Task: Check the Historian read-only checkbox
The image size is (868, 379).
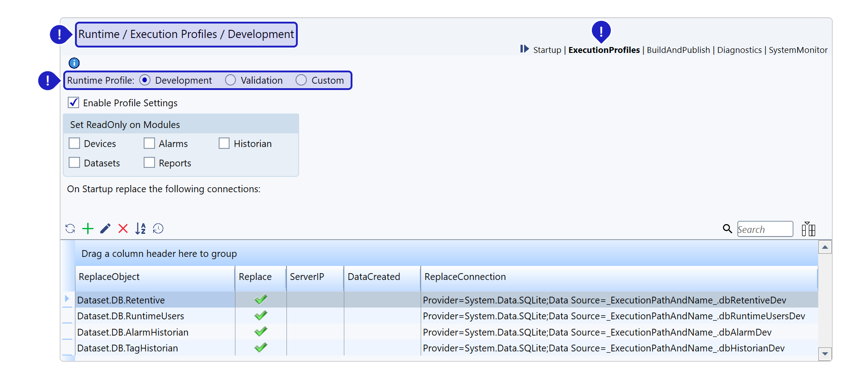Action: point(224,143)
